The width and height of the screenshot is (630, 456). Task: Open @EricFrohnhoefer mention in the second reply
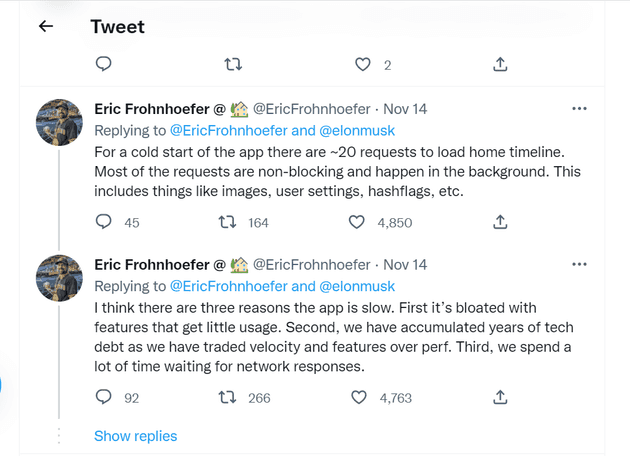(x=229, y=286)
